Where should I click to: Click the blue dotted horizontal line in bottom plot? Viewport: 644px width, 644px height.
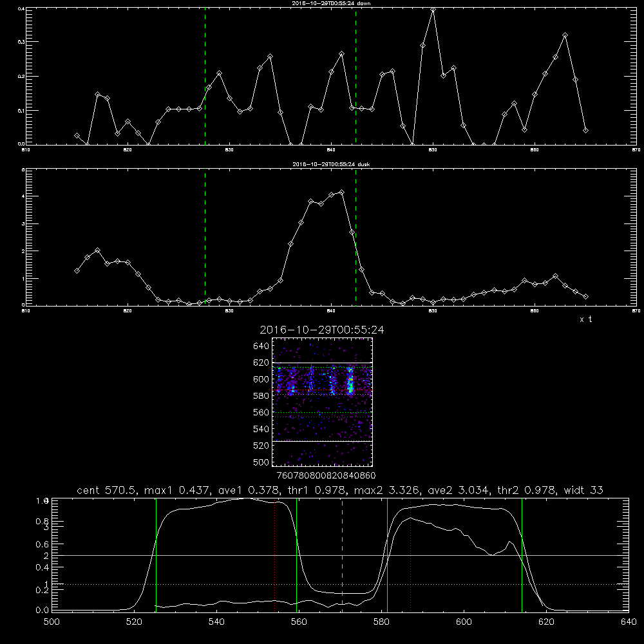[339, 584]
